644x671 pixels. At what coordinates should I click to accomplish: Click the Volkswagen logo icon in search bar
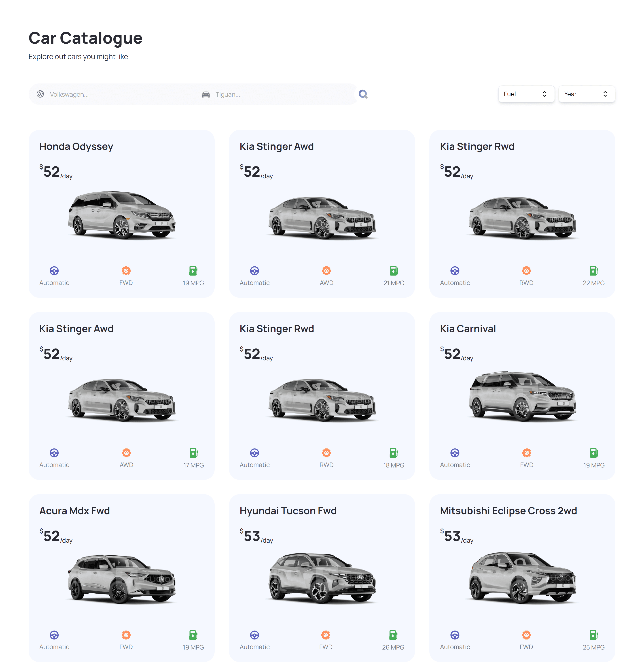pyautogui.click(x=40, y=94)
